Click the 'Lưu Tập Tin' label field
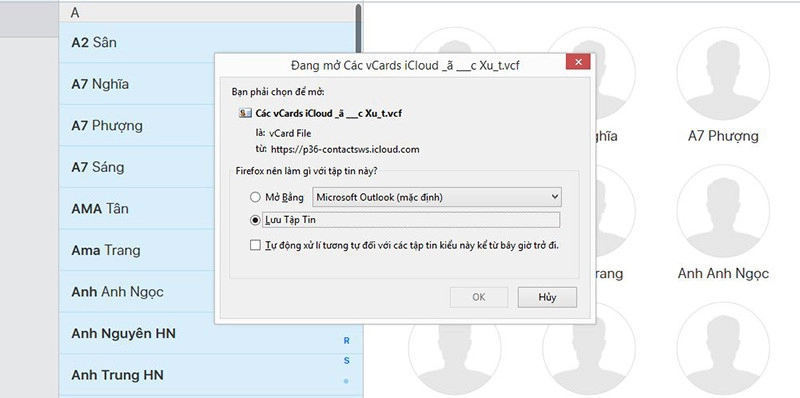This screenshot has width=800, height=398. pyautogui.click(x=411, y=220)
